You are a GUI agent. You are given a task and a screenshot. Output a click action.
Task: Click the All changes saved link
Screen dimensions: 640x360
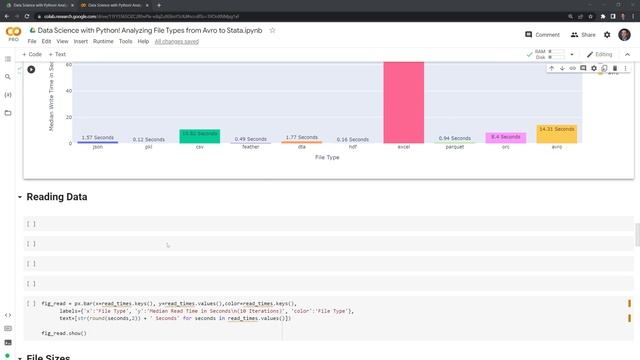[176, 42]
